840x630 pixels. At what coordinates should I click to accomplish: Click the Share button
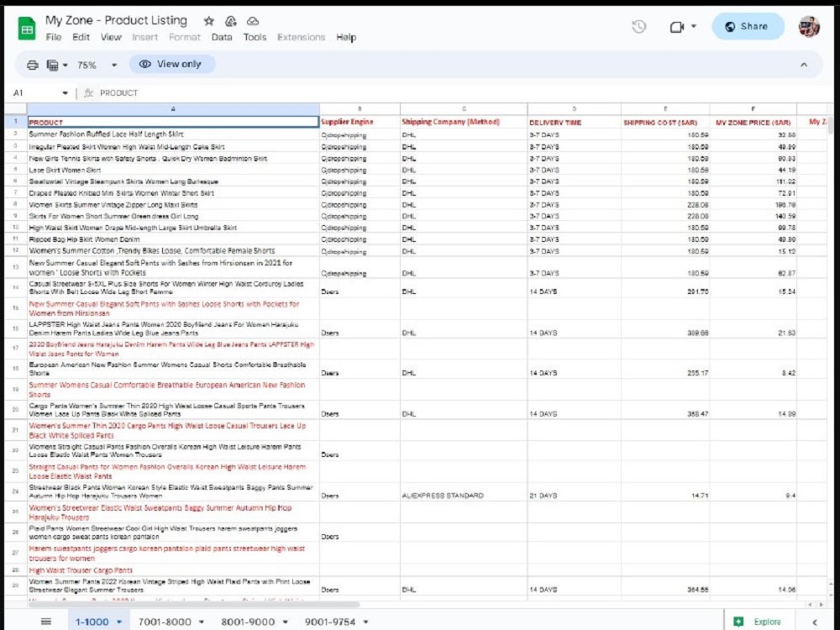[748, 26]
